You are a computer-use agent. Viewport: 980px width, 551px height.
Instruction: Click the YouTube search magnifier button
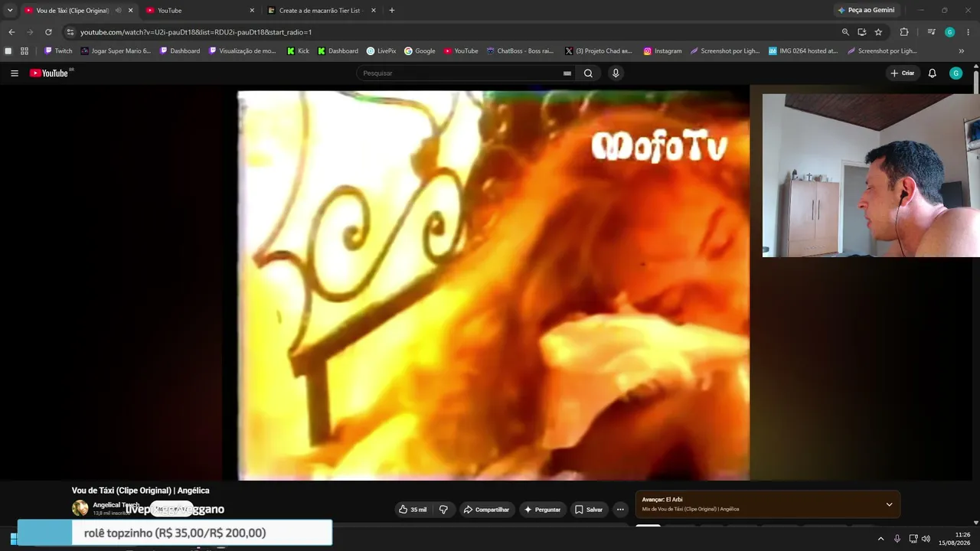point(588,73)
